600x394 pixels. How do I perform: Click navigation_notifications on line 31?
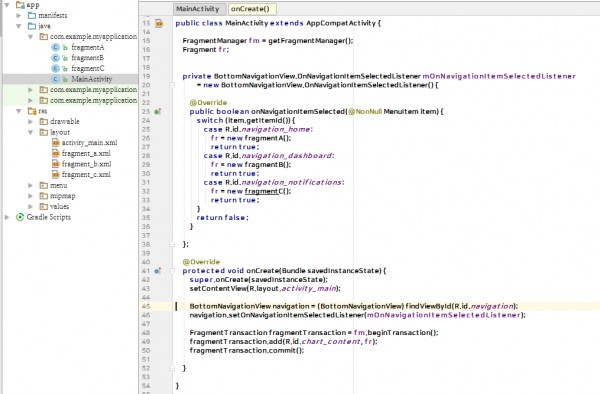coord(292,182)
